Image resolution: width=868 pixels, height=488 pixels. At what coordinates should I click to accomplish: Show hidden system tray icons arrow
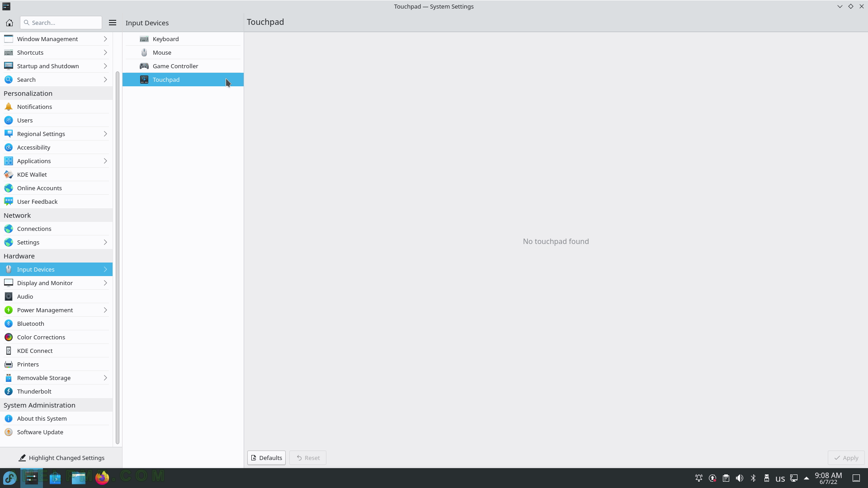pyautogui.click(x=807, y=478)
